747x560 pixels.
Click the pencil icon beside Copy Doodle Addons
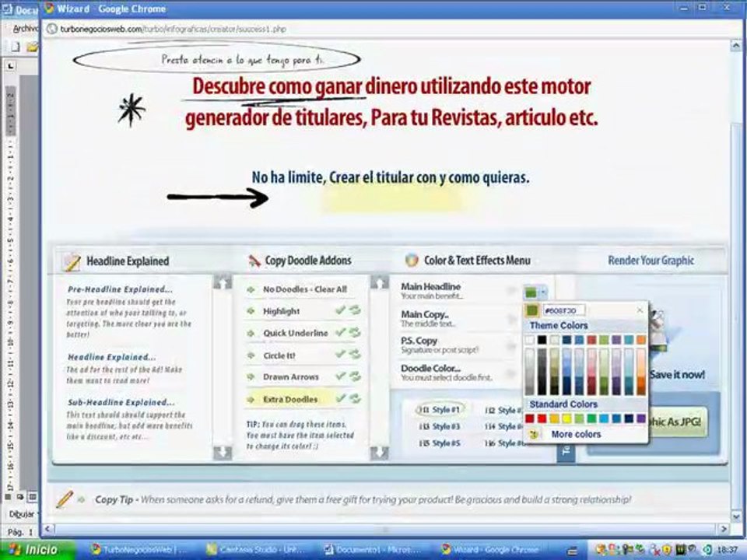point(254,261)
